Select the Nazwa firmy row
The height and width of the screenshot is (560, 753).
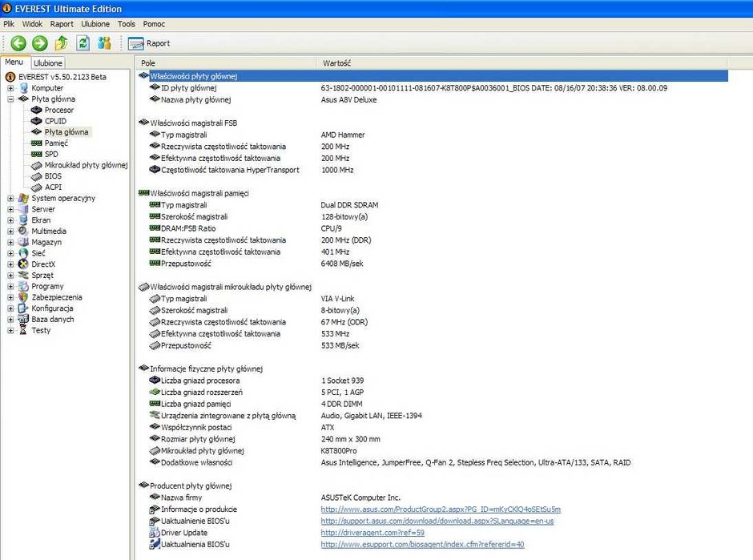[x=433, y=498]
